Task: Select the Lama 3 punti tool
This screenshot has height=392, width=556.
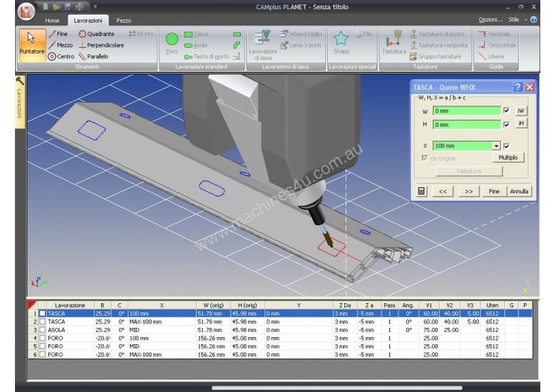Action: [x=301, y=46]
